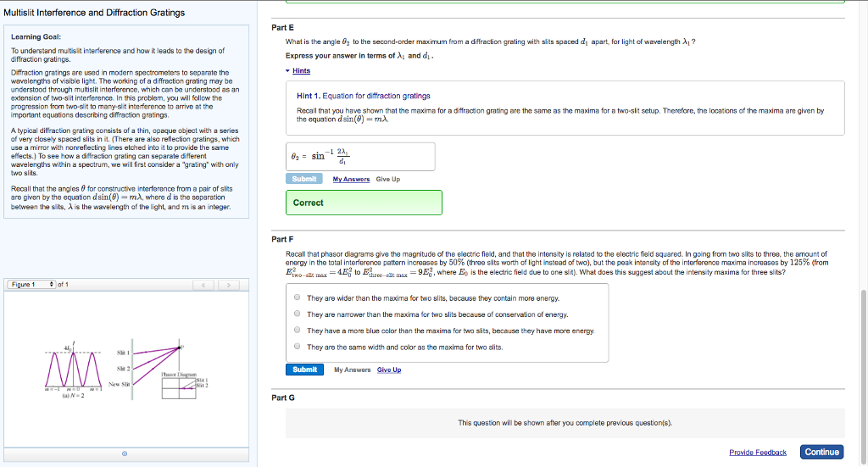Open My Answers for Part E
The image size is (868, 467).
tap(351, 179)
